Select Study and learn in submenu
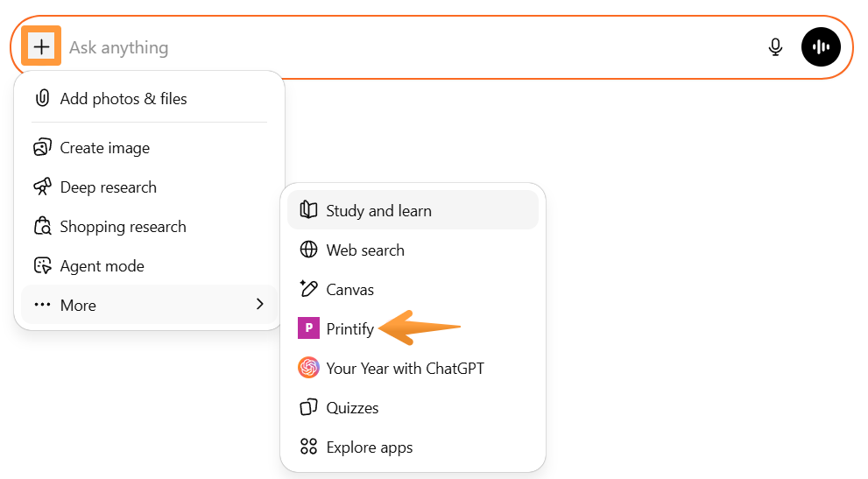The width and height of the screenshot is (868, 479). pyautogui.click(x=413, y=210)
